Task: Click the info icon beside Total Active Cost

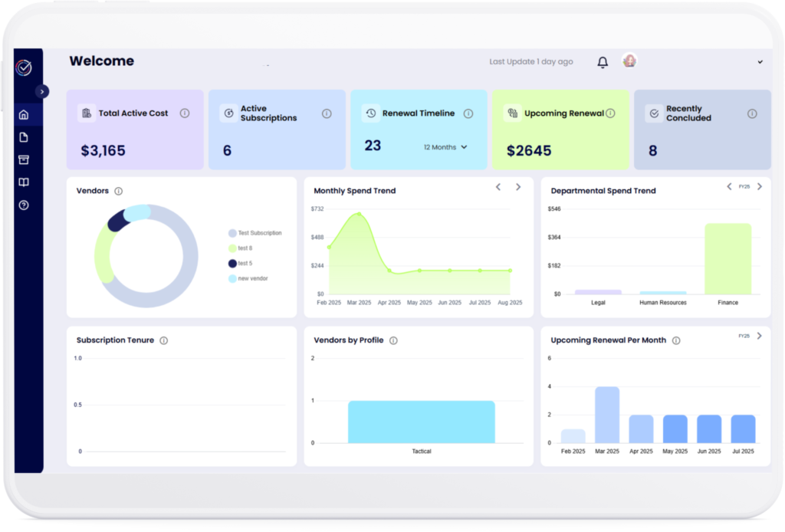Action: [185, 113]
